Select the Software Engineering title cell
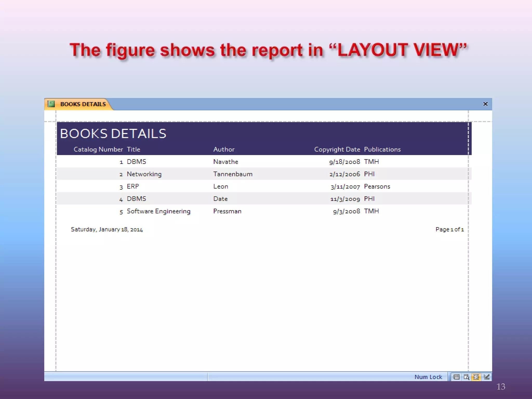 (x=158, y=211)
